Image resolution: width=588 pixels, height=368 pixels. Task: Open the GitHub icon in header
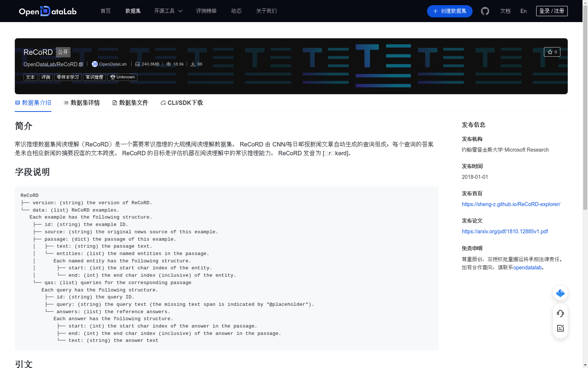[x=485, y=11]
